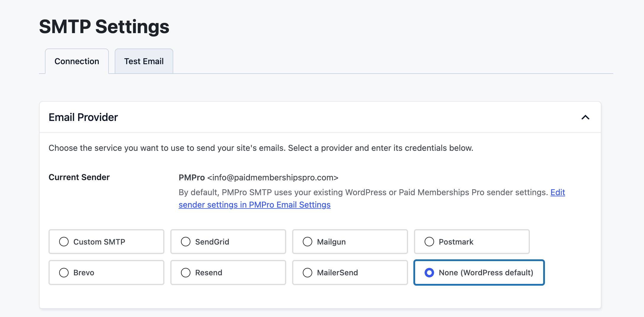Open Edit sender settings in PMPro link
The width and height of the screenshot is (644, 317).
[255, 205]
